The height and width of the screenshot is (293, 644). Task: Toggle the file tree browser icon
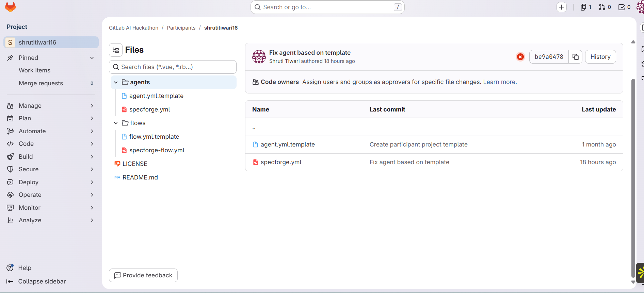(116, 50)
